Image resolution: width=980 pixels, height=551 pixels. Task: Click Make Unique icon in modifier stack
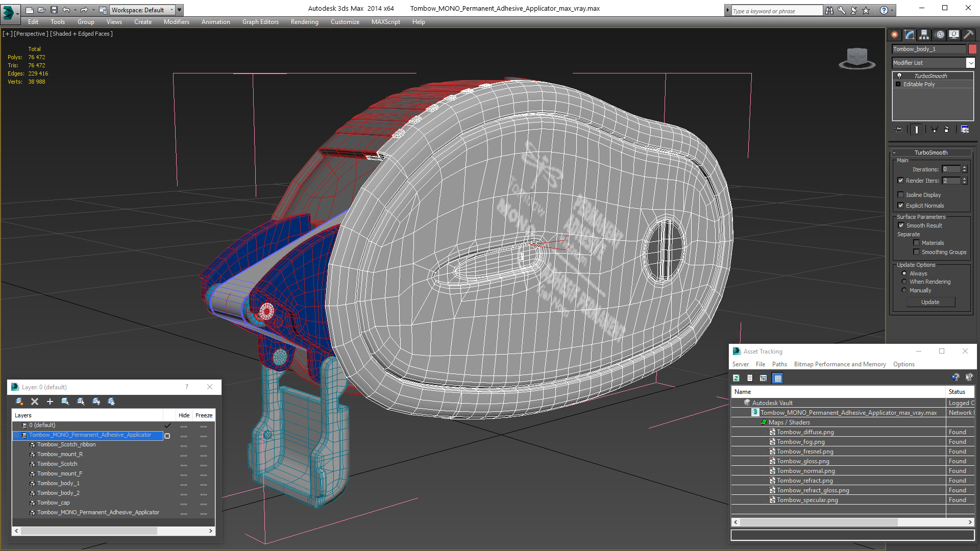click(934, 130)
